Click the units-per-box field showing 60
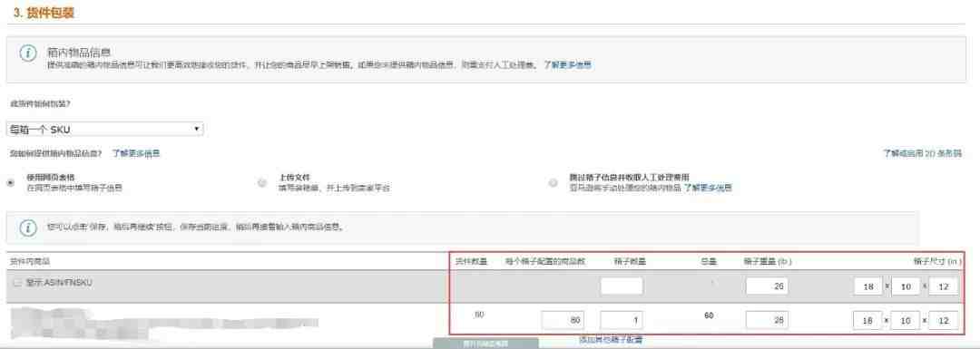Viewport: 980px width, 349px height. click(x=563, y=320)
